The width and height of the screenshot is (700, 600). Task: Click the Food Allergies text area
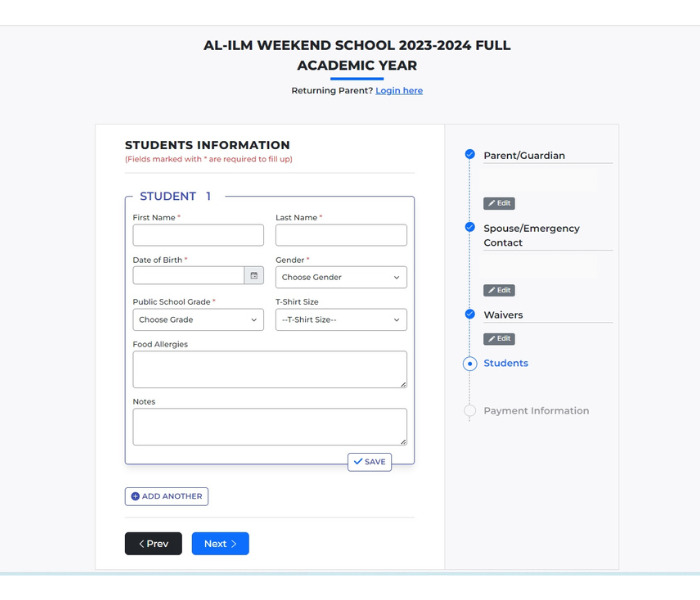(270, 369)
